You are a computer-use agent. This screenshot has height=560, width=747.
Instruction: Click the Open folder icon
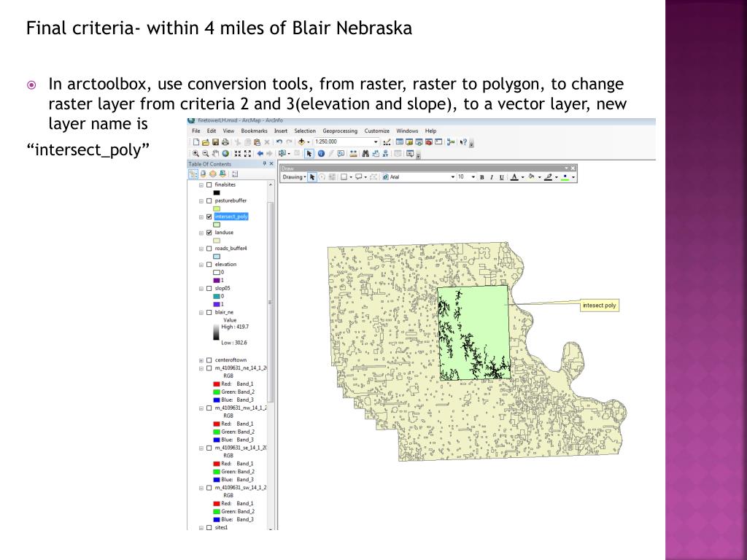(x=205, y=142)
